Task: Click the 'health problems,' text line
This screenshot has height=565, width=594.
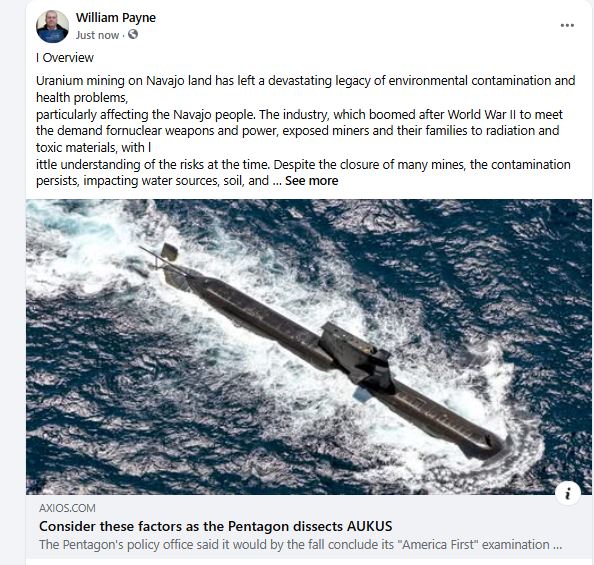Action: coord(82,98)
